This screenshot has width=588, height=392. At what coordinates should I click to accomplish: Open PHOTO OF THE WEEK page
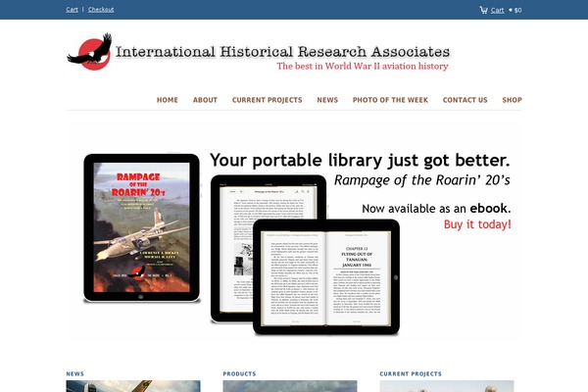coord(390,100)
